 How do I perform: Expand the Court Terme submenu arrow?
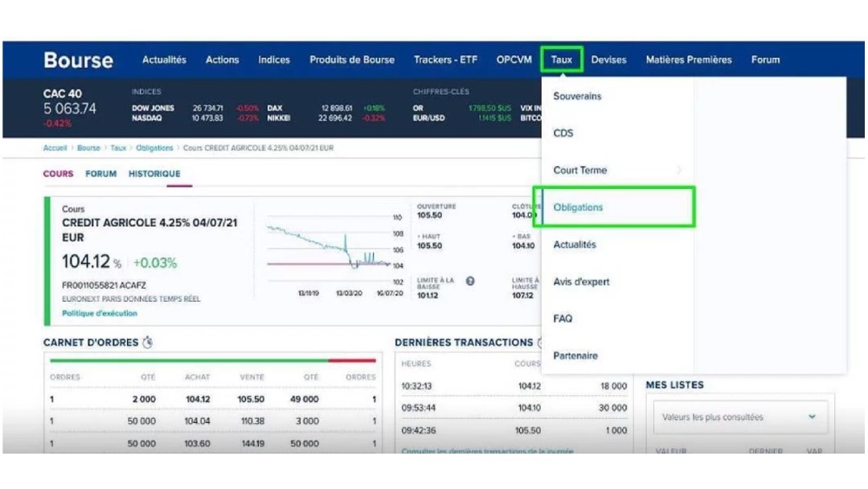click(679, 171)
